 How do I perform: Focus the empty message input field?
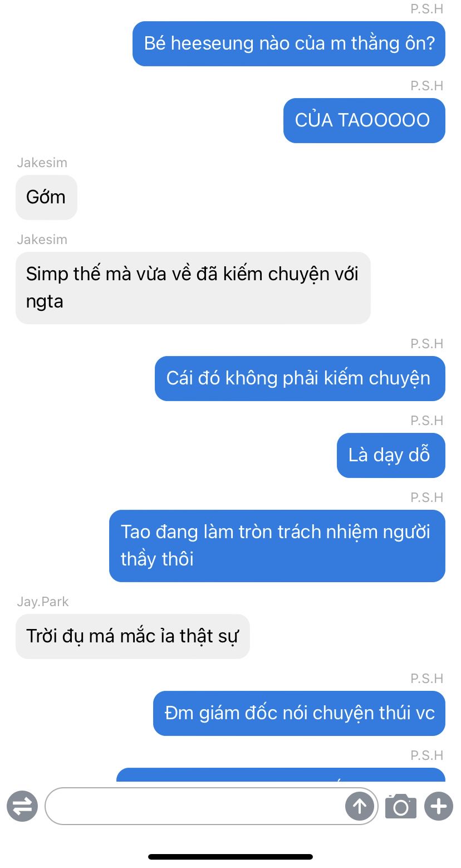coord(212,806)
